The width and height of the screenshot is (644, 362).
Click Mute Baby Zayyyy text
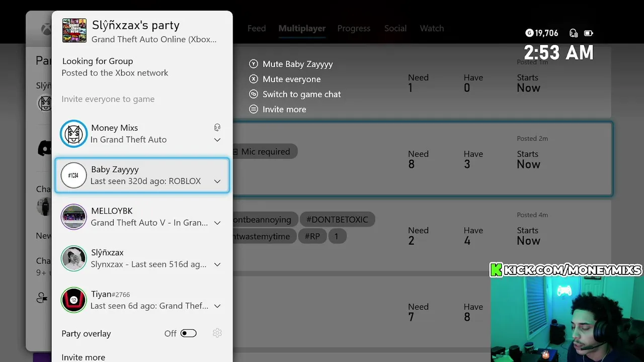tap(298, 64)
